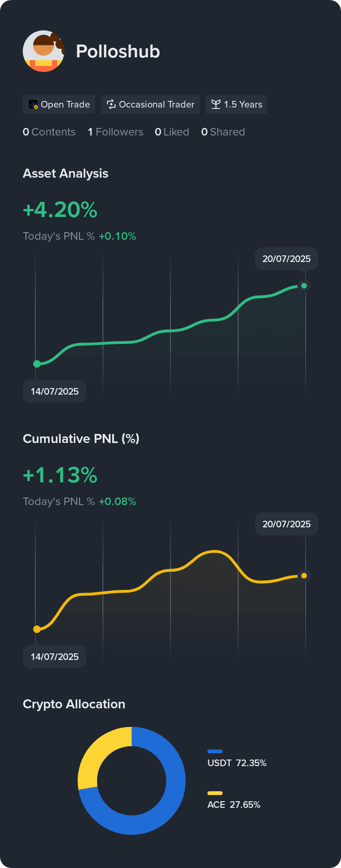
Task: Click the 20/07/2025 tooltip on Asset Analysis
Action: point(287,259)
